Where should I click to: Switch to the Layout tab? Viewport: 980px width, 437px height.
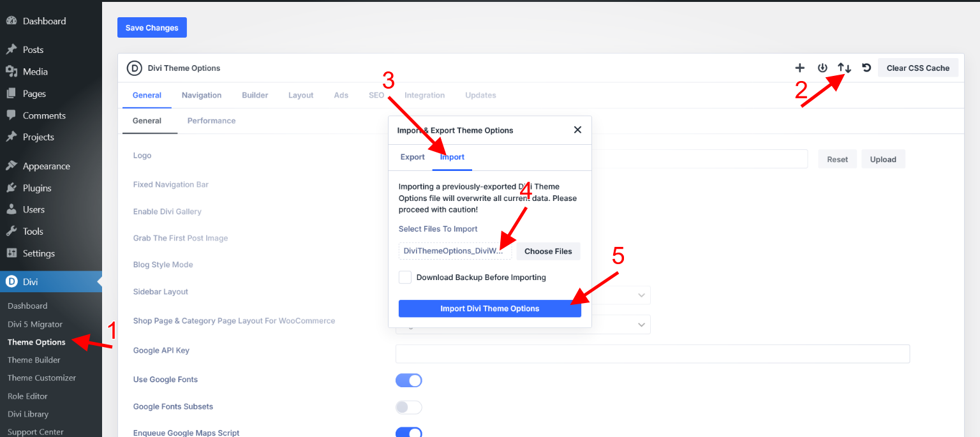point(301,95)
